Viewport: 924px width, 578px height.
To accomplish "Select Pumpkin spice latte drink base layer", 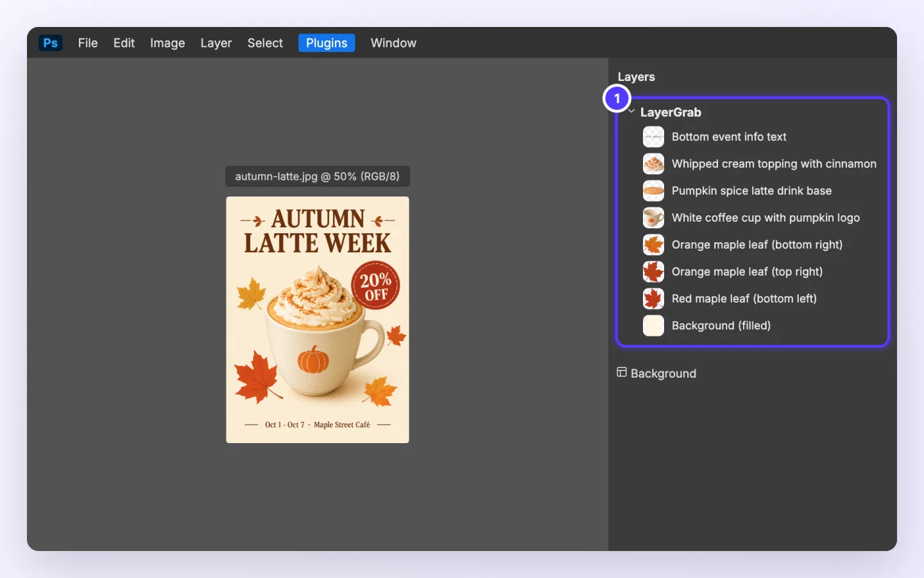I will (751, 191).
